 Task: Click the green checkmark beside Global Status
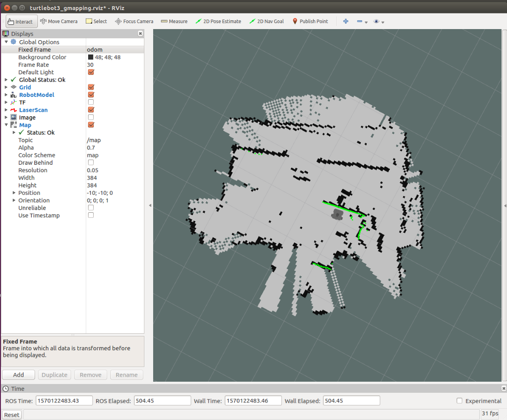coord(13,79)
